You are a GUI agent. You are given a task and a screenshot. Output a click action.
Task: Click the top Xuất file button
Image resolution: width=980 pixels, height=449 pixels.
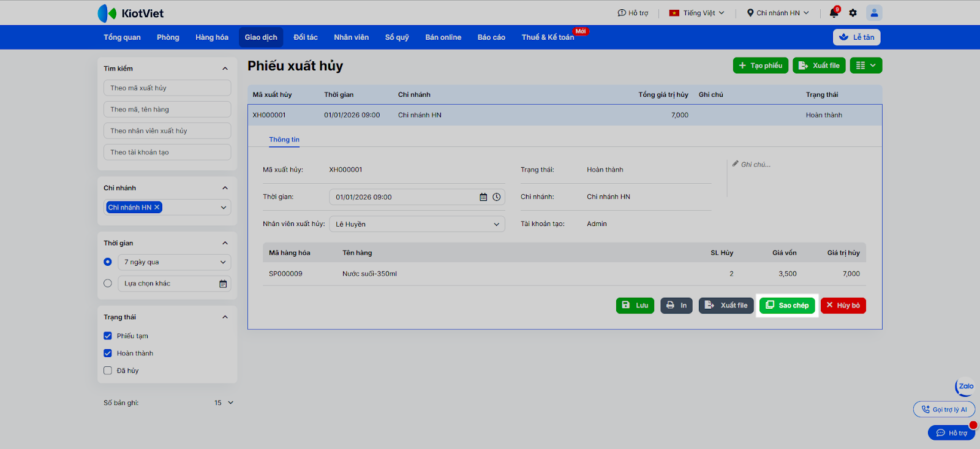click(x=819, y=66)
